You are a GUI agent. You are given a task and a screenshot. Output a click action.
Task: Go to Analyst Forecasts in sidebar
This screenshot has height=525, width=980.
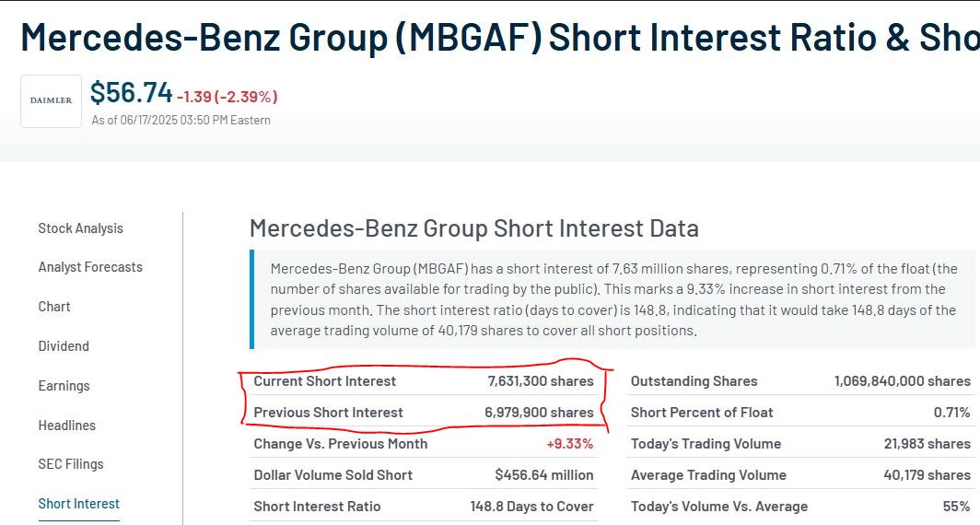pyautogui.click(x=90, y=267)
